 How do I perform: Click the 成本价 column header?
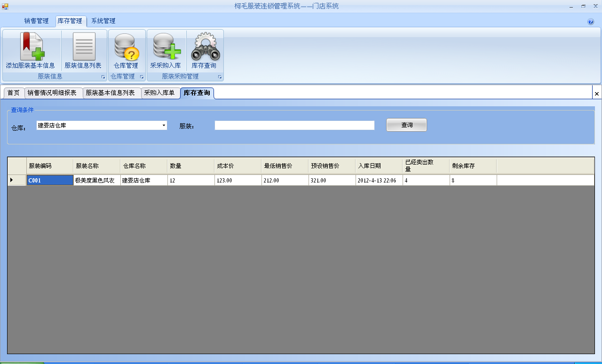[x=238, y=166]
